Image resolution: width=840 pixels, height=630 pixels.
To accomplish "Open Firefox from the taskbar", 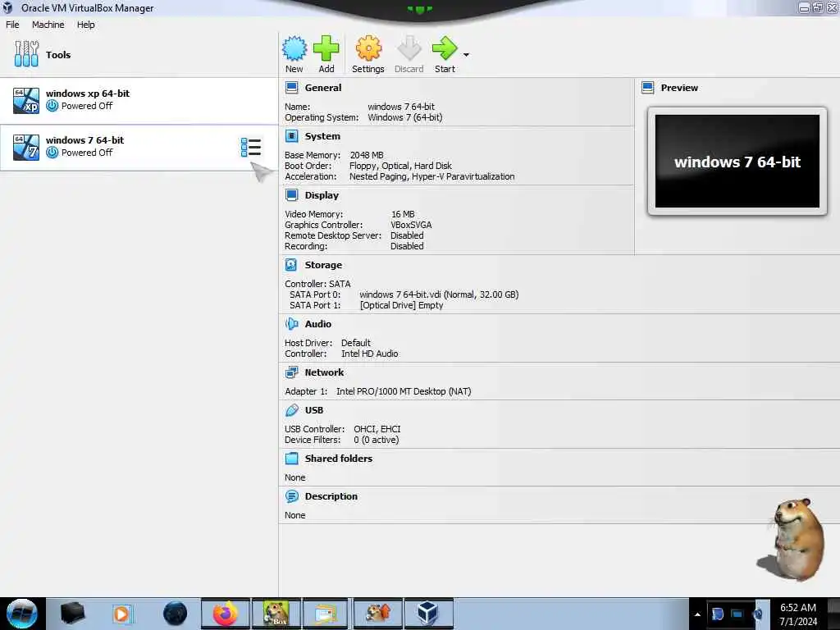I will (225, 614).
